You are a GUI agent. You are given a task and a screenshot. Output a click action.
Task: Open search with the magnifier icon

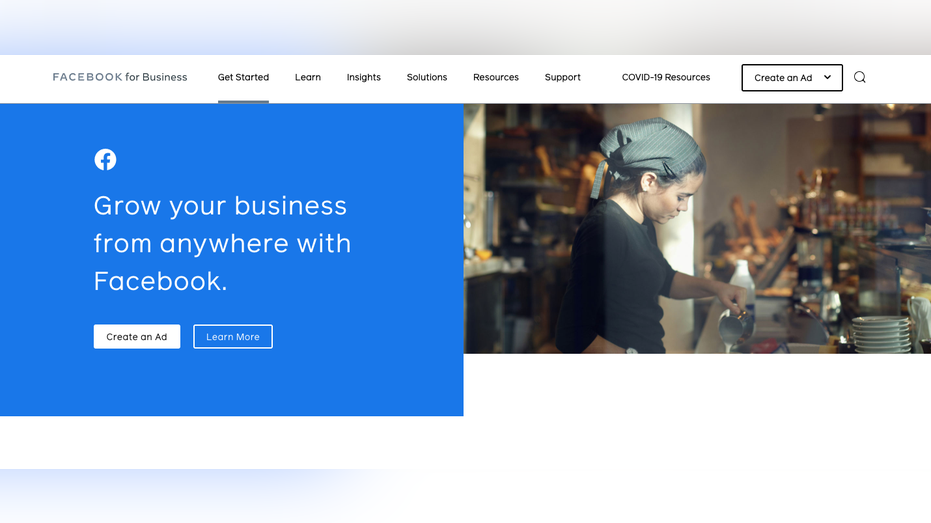click(859, 77)
